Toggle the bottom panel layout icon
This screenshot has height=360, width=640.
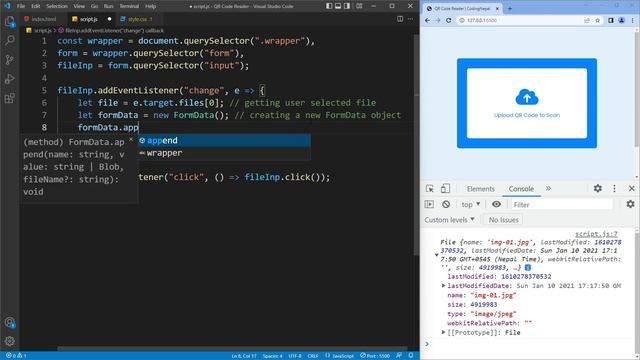pos(338,6)
